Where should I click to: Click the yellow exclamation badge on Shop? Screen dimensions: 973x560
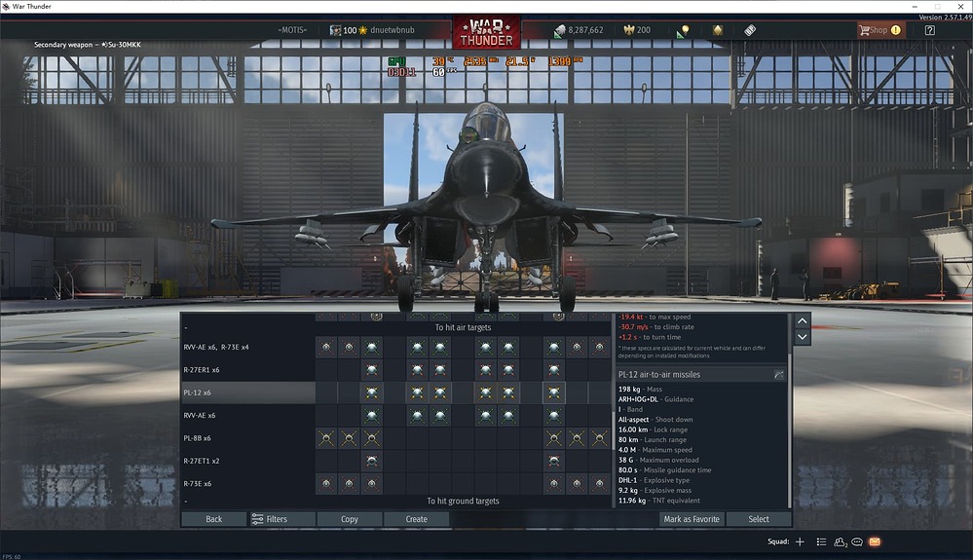tap(895, 30)
